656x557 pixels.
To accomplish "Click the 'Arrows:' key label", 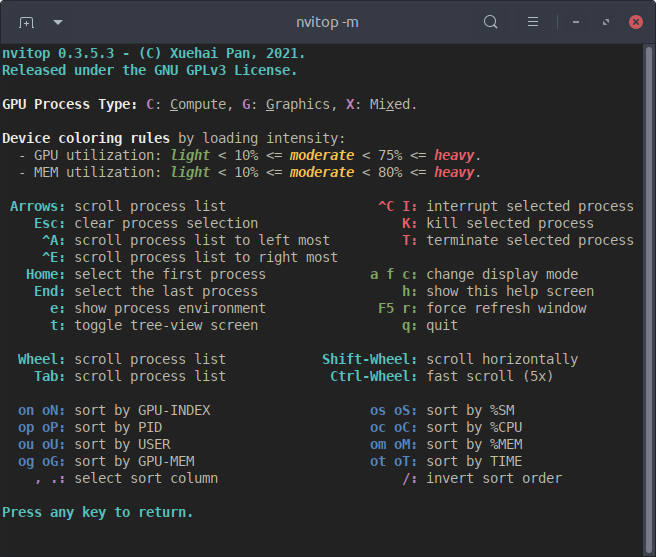I will point(38,206).
